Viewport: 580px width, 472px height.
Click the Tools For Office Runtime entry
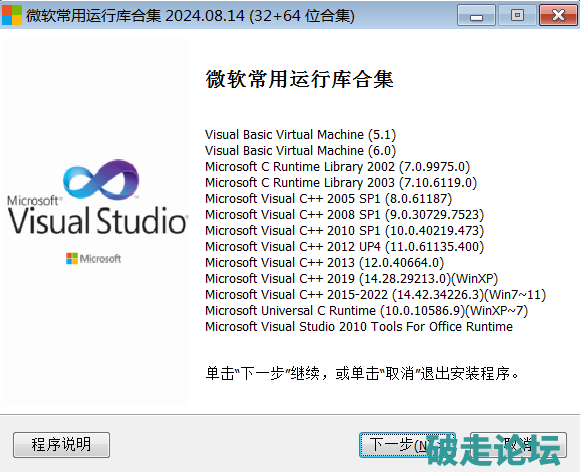tap(359, 327)
